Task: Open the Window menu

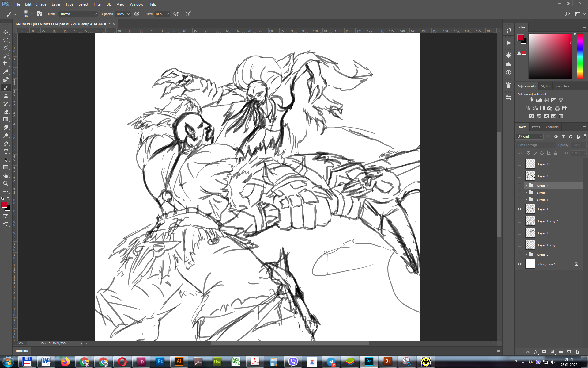Action: pos(136,4)
